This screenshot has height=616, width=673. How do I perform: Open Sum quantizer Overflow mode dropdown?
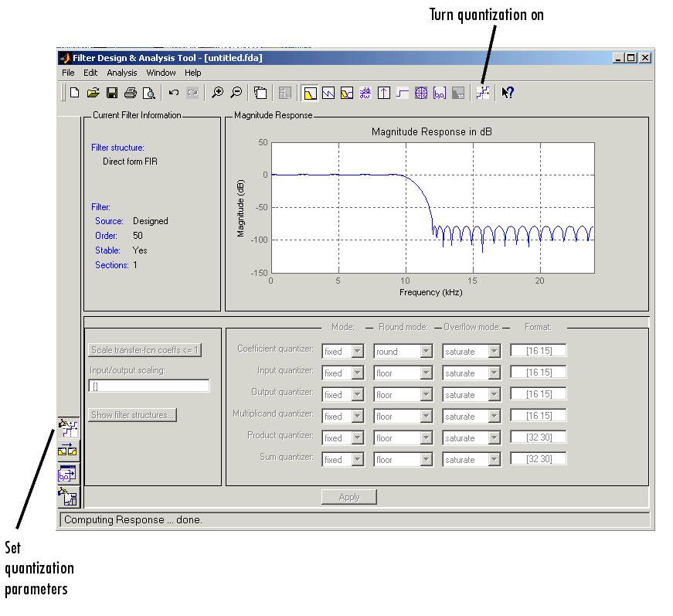pos(471,459)
